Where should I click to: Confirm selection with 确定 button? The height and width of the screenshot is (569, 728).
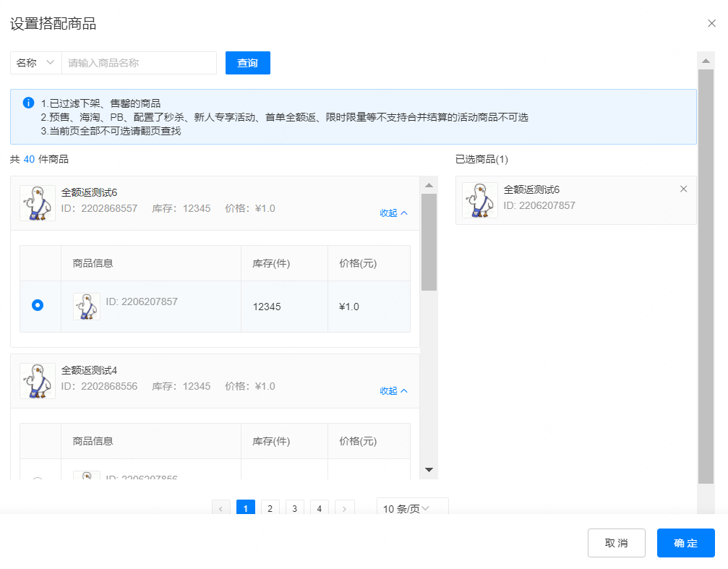coord(685,543)
